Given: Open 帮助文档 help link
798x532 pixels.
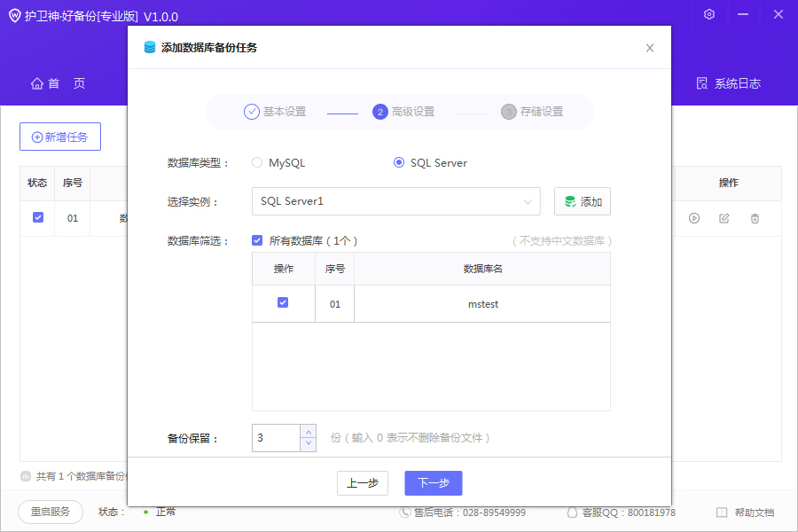Looking at the screenshot, I should (x=745, y=512).
